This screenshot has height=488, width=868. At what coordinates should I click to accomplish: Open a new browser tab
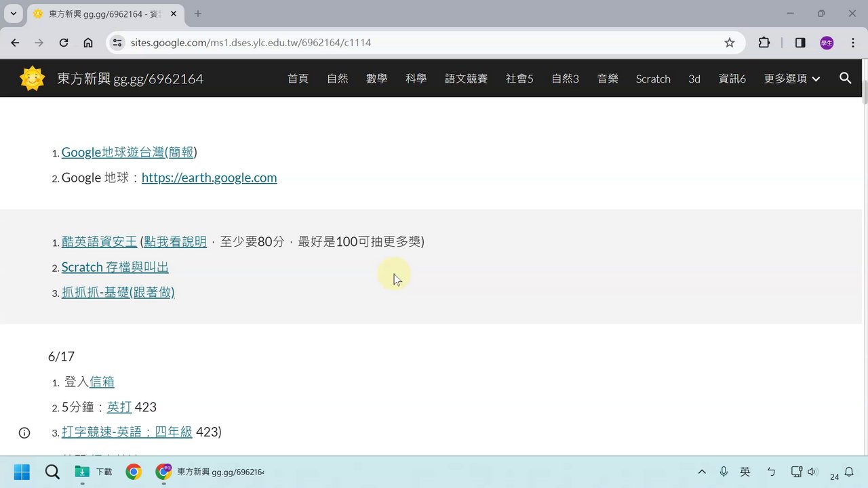click(198, 14)
